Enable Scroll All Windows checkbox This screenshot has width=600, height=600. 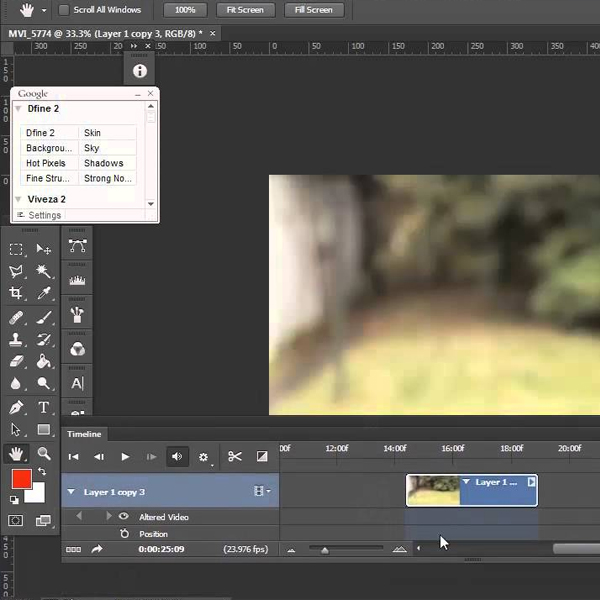tap(64, 10)
